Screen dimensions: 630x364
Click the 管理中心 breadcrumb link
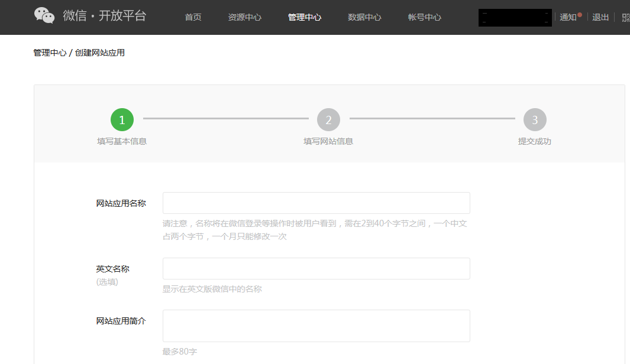coord(50,53)
